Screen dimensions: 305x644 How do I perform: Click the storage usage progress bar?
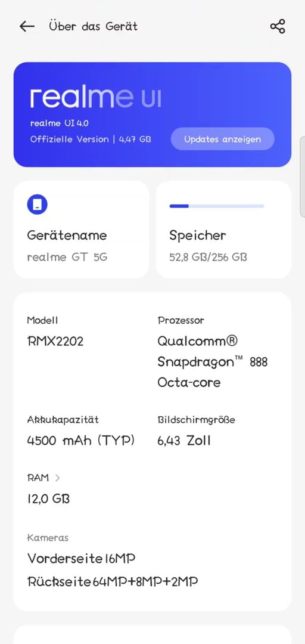point(217,206)
